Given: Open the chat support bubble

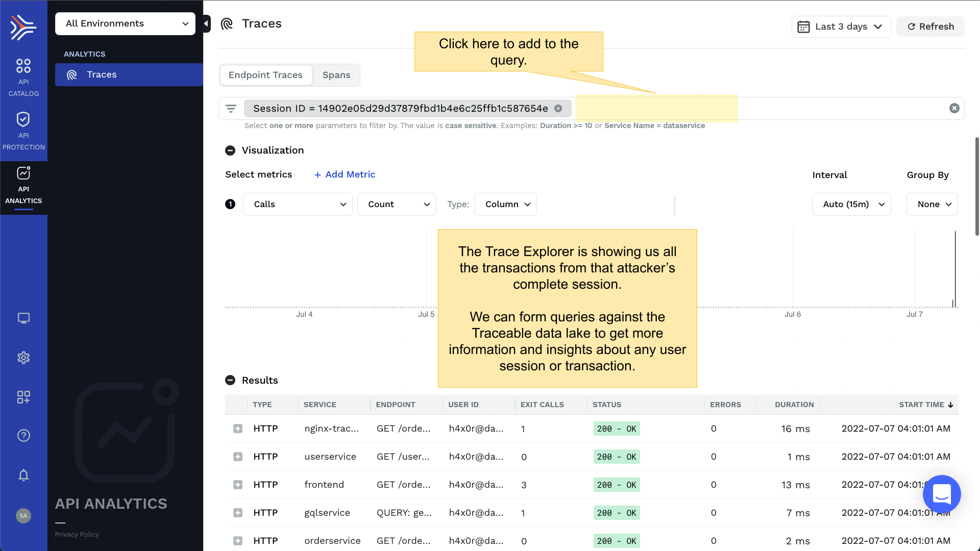Looking at the screenshot, I should [942, 494].
